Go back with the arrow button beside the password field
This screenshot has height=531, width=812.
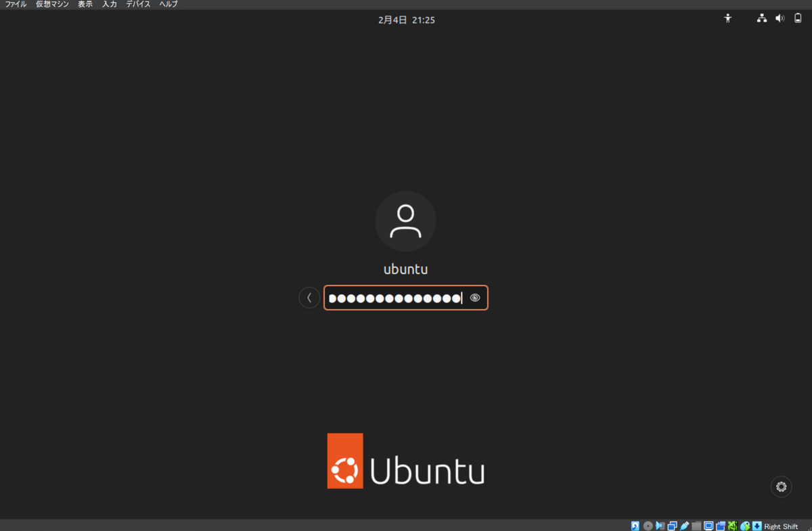pos(309,298)
